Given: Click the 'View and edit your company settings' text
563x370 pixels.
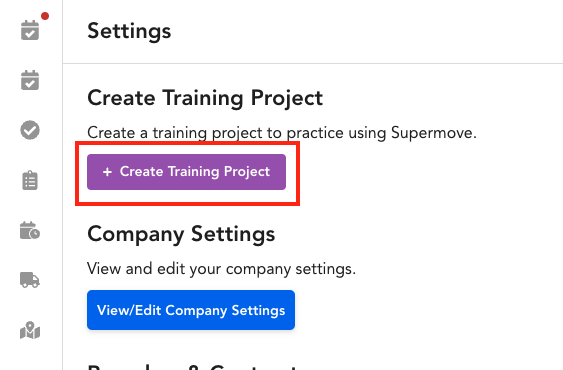Looking at the screenshot, I should click(x=221, y=269).
